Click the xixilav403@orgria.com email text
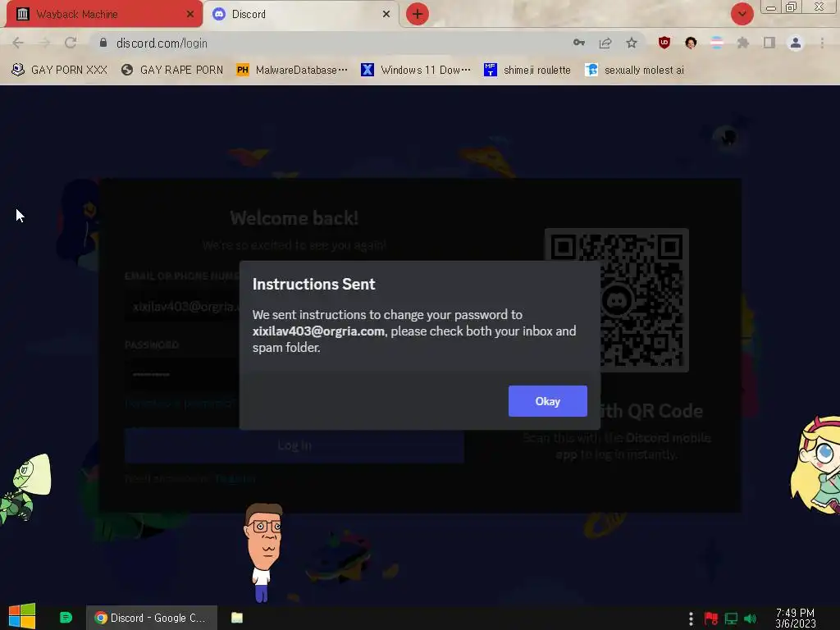 pos(318,331)
